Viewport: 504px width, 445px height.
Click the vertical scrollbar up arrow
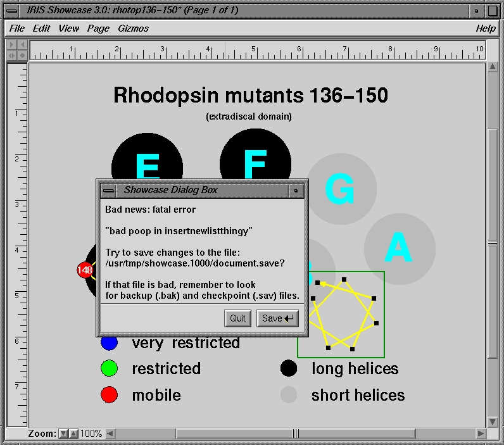pyautogui.click(x=493, y=67)
